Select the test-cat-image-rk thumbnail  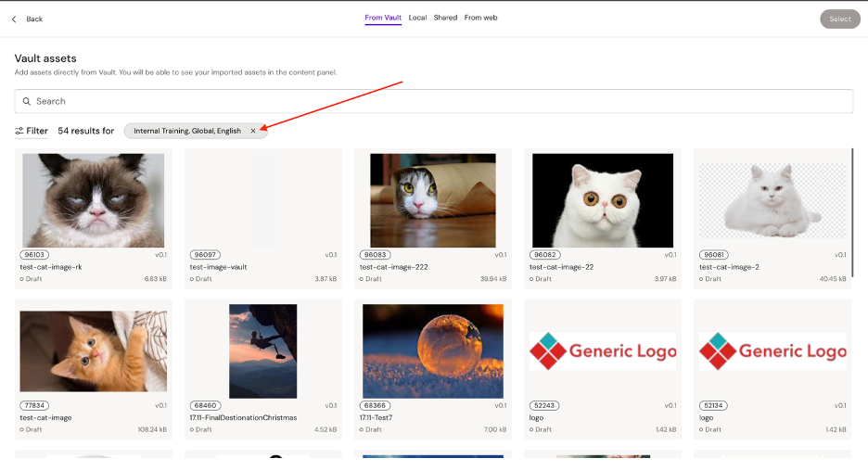pyautogui.click(x=93, y=200)
